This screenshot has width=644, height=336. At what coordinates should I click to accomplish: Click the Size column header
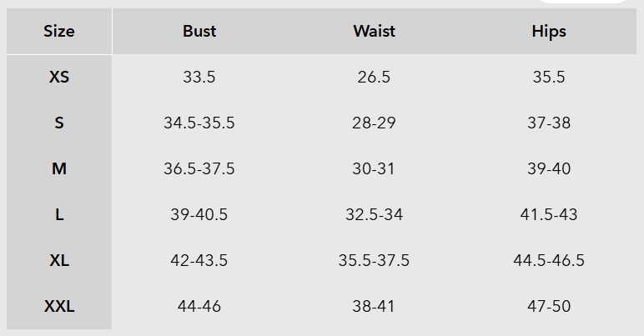click(58, 32)
